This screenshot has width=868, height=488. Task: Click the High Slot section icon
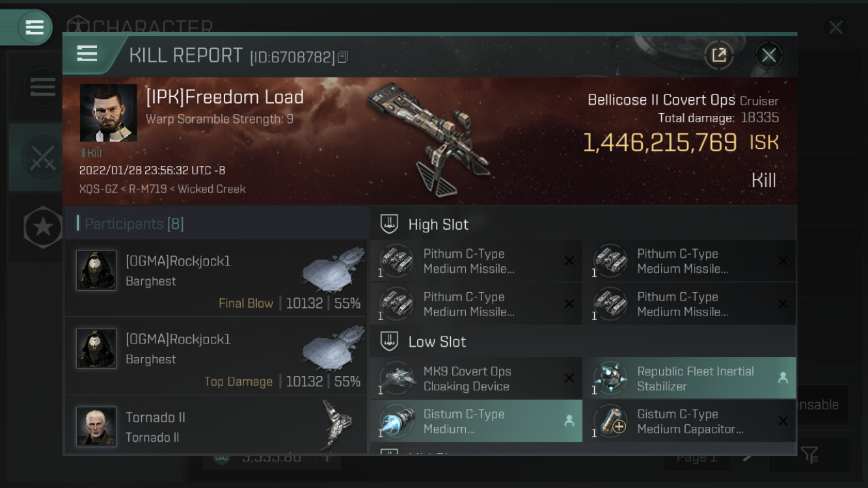pos(389,224)
